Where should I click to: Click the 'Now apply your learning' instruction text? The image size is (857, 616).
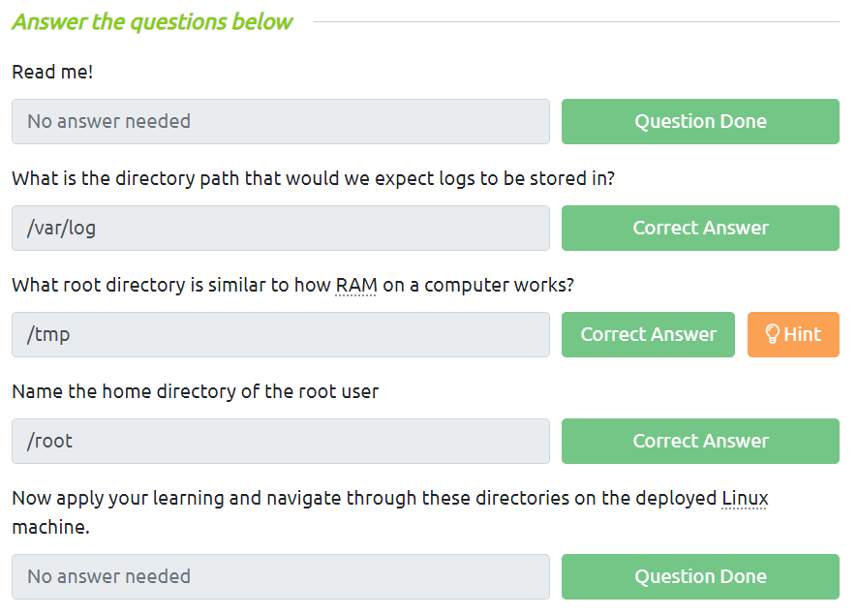(364, 499)
